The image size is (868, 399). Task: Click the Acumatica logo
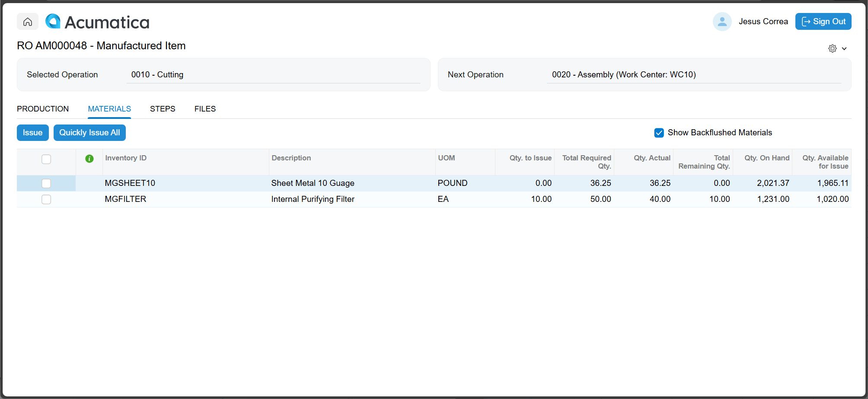coord(97,21)
